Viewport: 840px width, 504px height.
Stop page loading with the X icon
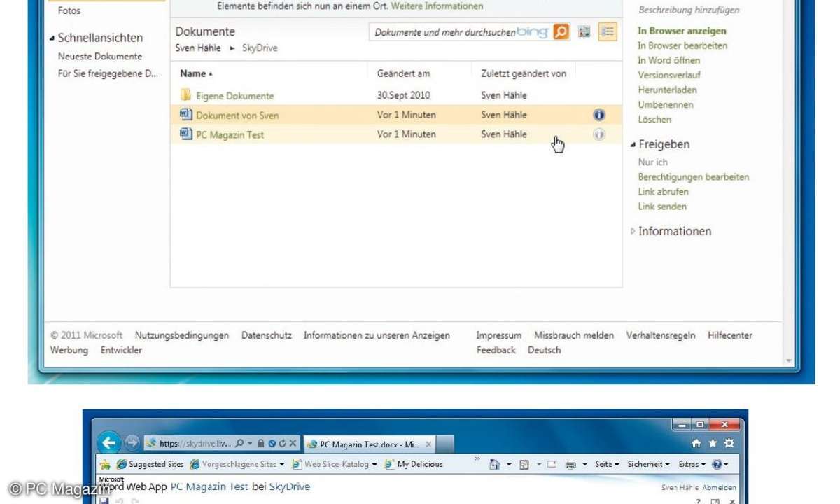pos(292,444)
